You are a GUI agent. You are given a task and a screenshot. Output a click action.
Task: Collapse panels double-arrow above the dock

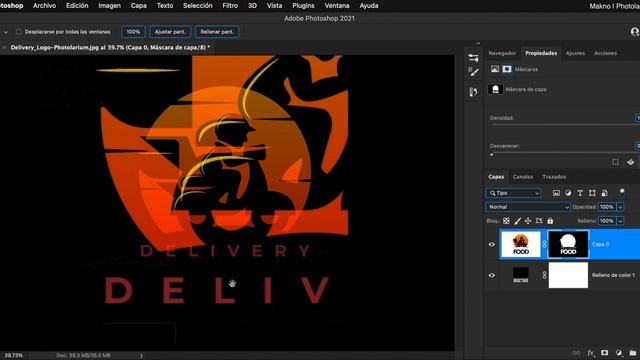point(478,43)
